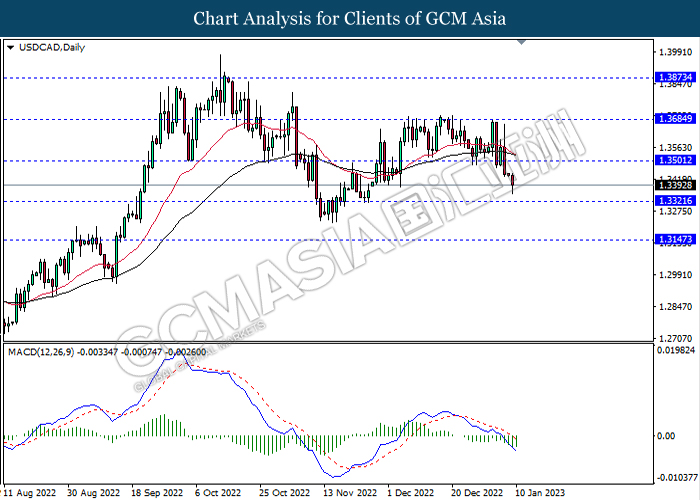This screenshot has height=500, width=700.
Task: Select the 1.33216 price level label
Action: coord(675,200)
